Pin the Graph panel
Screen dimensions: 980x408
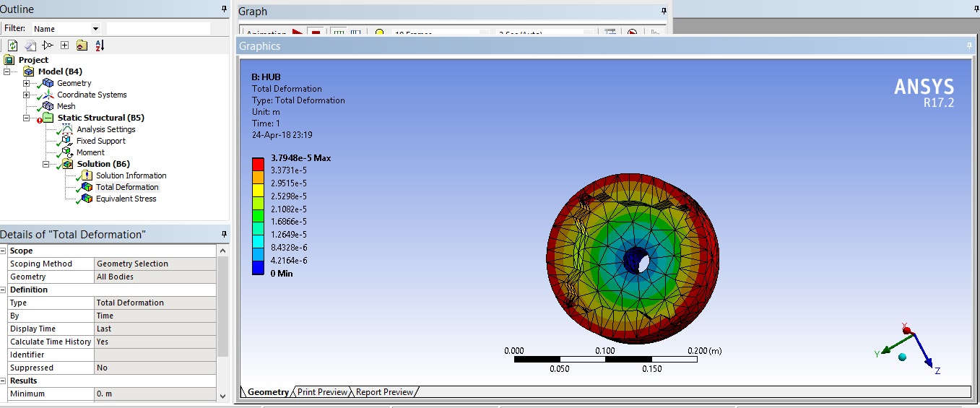click(664, 11)
